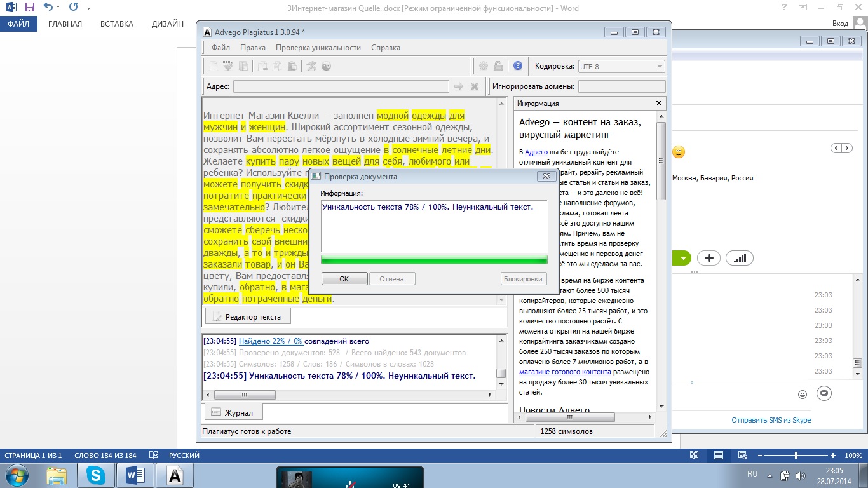Click the Отмена button in the dialog

click(x=392, y=278)
